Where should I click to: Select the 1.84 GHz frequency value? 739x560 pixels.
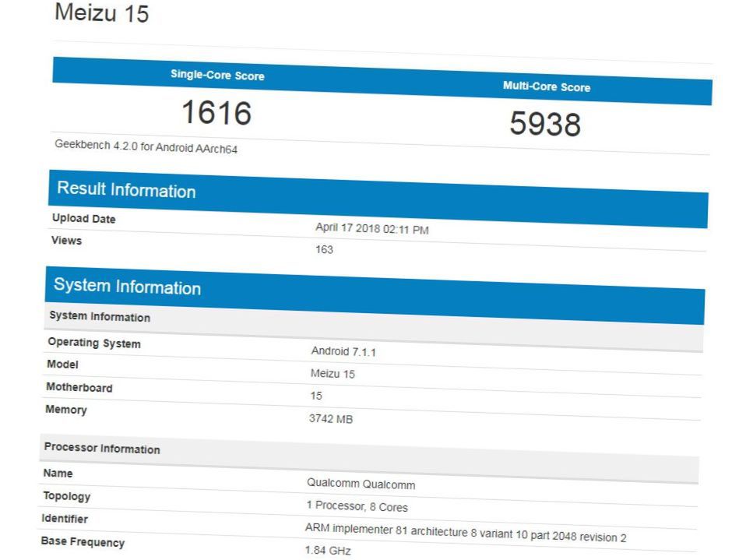click(x=328, y=550)
